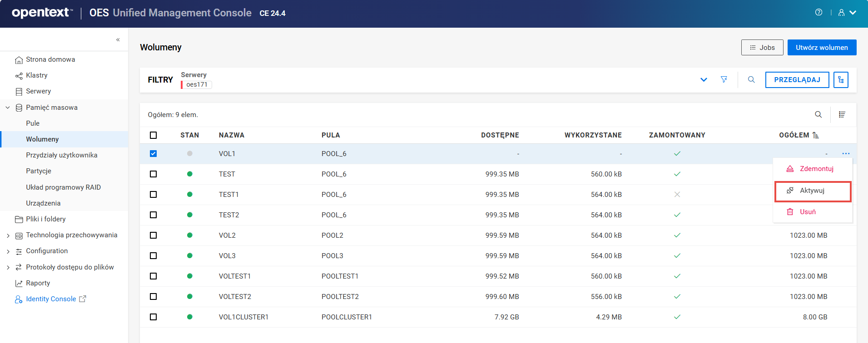Image resolution: width=868 pixels, height=343 pixels.
Task: Open the column settings list icon
Action: point(842,115)
